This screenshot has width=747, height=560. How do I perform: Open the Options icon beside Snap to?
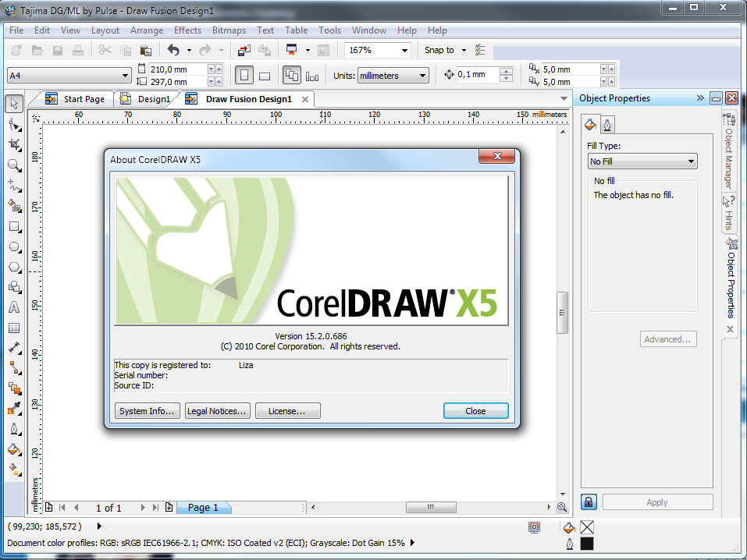click(x=480, y=50)
